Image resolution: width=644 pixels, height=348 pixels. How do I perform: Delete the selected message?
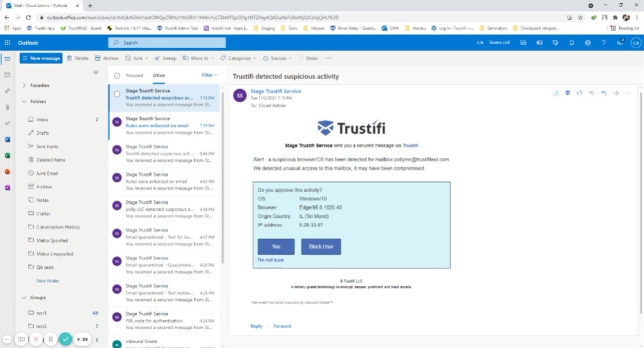78,58
